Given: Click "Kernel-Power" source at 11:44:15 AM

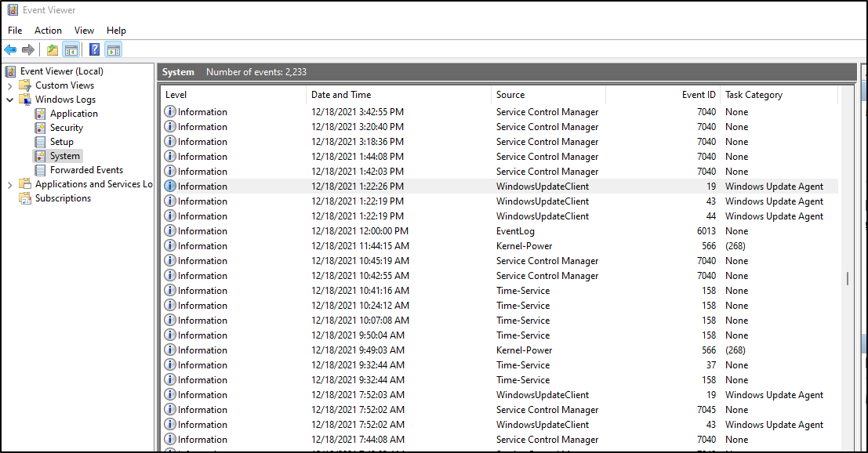Looking at the screenshot, I should point(525,245).
